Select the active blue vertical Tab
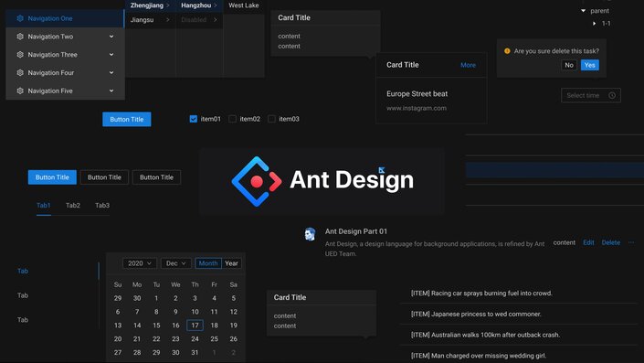The image size is (644, 363). click(x=23, y=271)
